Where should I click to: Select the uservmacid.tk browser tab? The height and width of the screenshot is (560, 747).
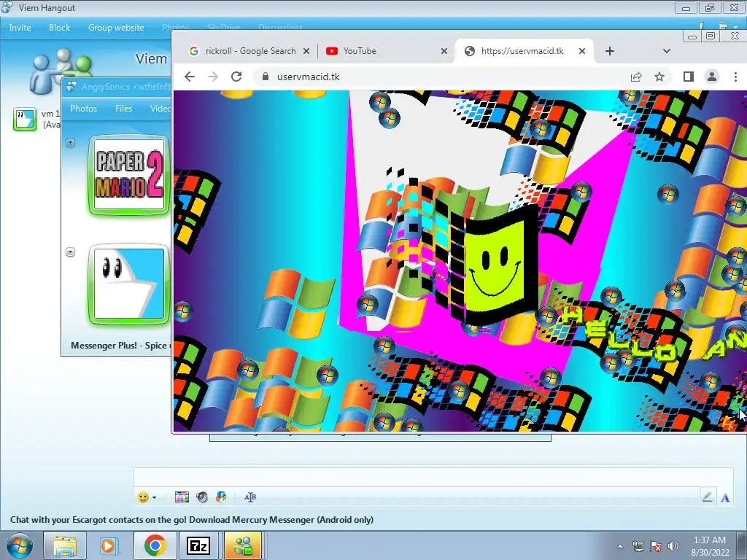point(522,51)
